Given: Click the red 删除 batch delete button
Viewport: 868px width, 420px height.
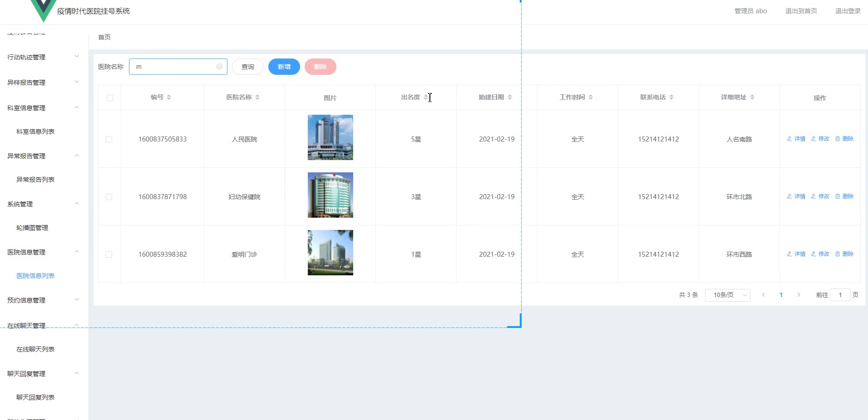Looking at the screenshot, I should (x=321, y=67).
